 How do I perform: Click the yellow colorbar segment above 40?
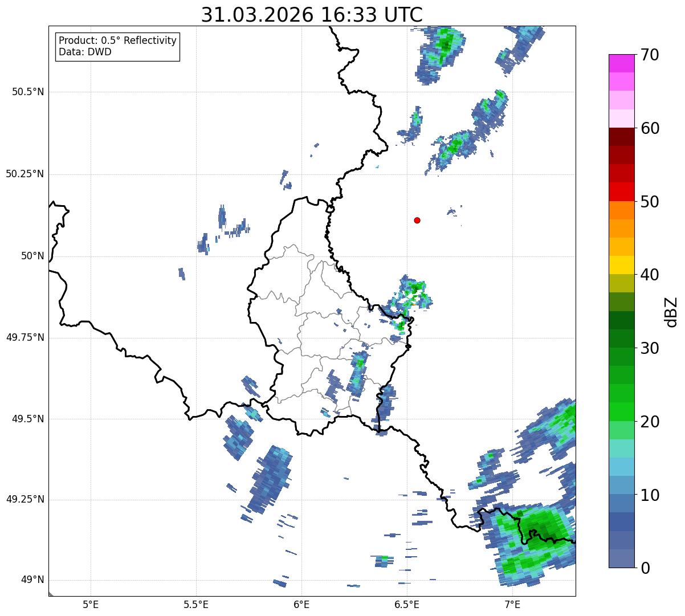pos(621,265)
